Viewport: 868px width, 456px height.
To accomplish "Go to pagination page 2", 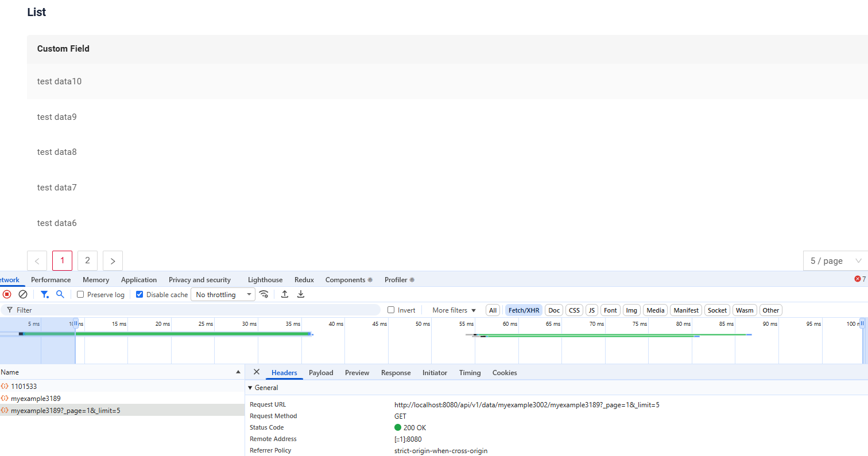I will point(87,260).
